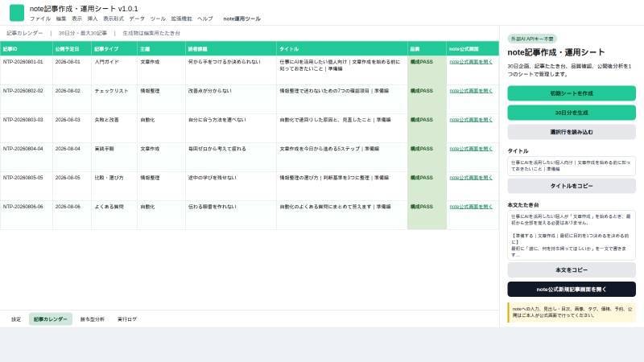Open the 表示 menu
Viewport: 644px width, 362px height.
pos(76,19)
